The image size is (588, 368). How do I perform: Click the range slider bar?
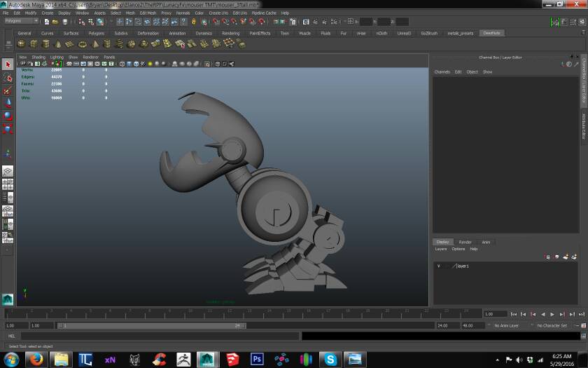point(151,325)
